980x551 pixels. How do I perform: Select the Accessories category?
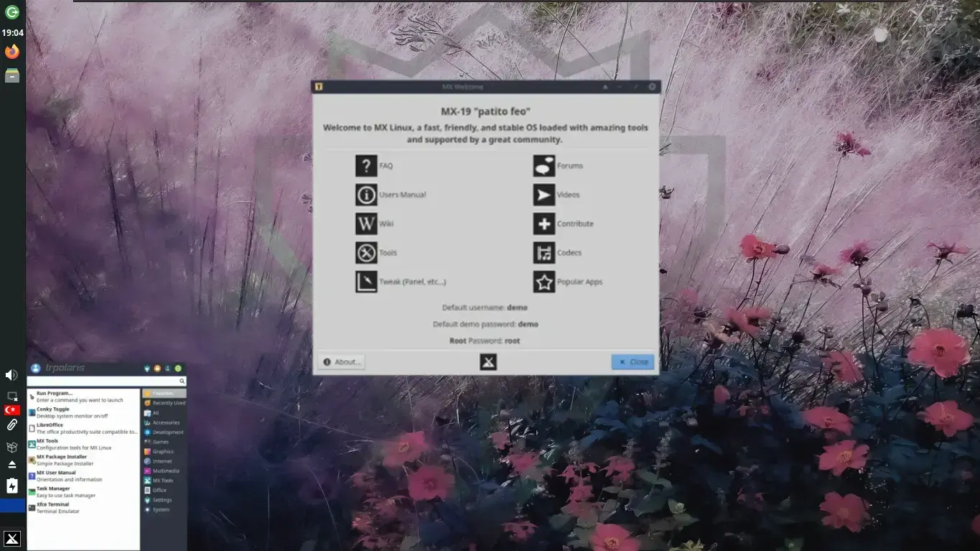point(164,422)
